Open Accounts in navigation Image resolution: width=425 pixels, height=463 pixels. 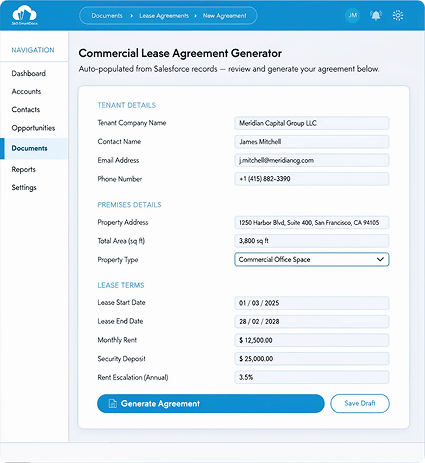point(26,91)
